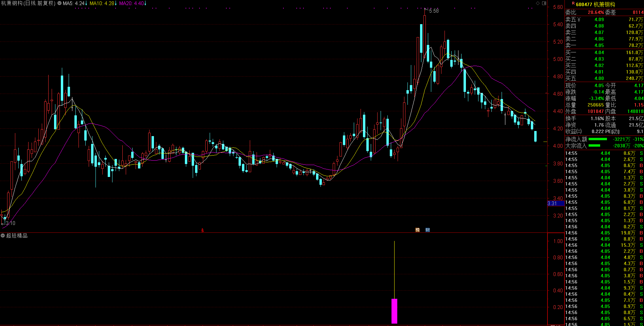Image resolution: width=644 pixels, height=326 pixels.
Task: Click the 600477 杭萧钢构 stock title
Action: point(595,4)
